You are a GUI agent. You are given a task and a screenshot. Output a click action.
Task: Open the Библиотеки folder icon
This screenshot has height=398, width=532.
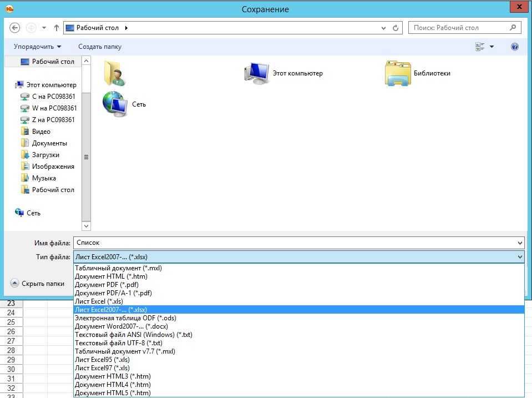point(397,73)
